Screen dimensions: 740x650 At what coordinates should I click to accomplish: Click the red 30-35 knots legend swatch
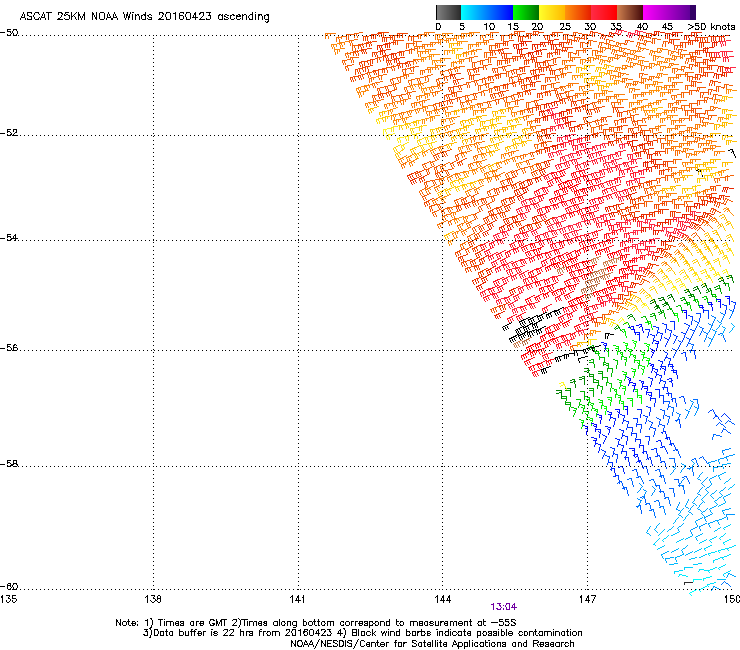tap(604, 12)
